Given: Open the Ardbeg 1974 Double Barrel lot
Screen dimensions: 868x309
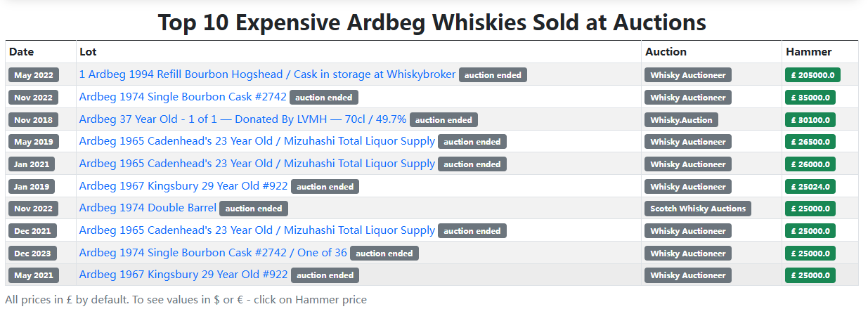Looking at the screenshot, I should (x=148, y=208).
